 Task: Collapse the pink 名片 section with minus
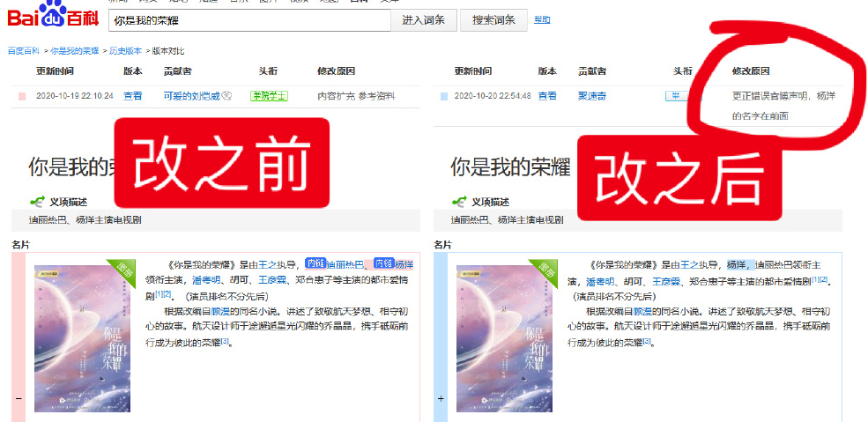(x=19, y=398)
